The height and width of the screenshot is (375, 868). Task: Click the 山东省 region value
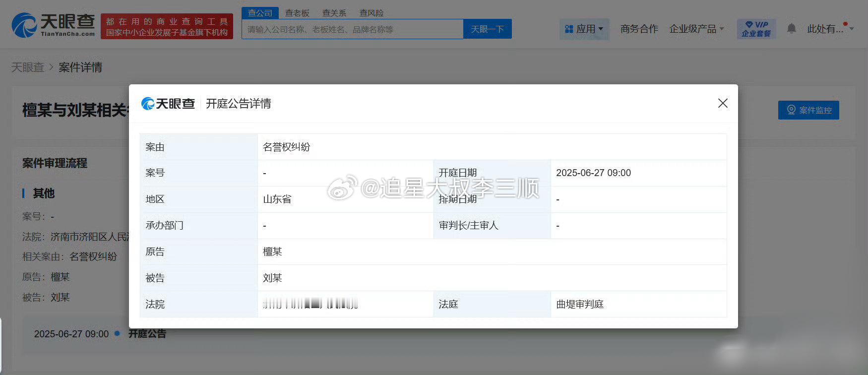[x=277, y=199]
